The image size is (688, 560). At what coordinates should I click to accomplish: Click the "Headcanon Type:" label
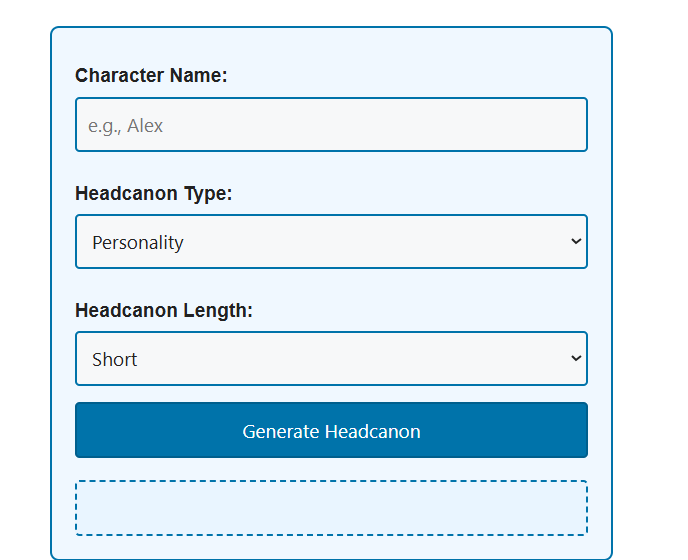coord(153,193)
